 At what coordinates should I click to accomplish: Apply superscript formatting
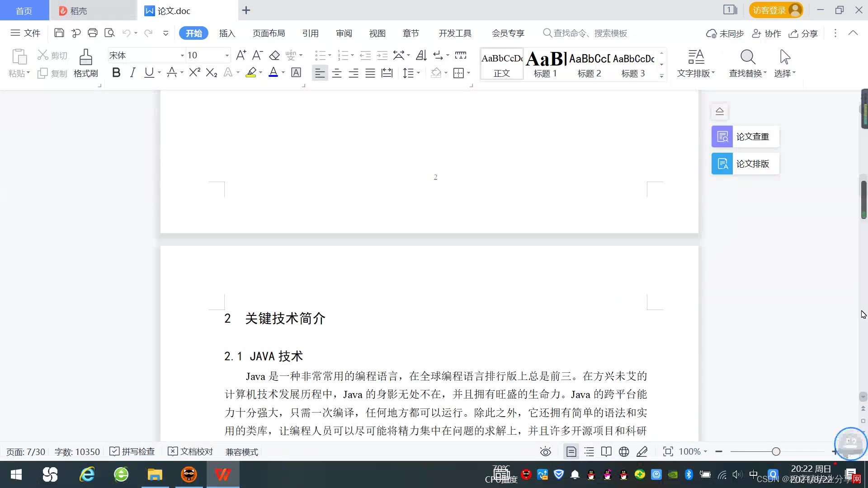[194, 73]
